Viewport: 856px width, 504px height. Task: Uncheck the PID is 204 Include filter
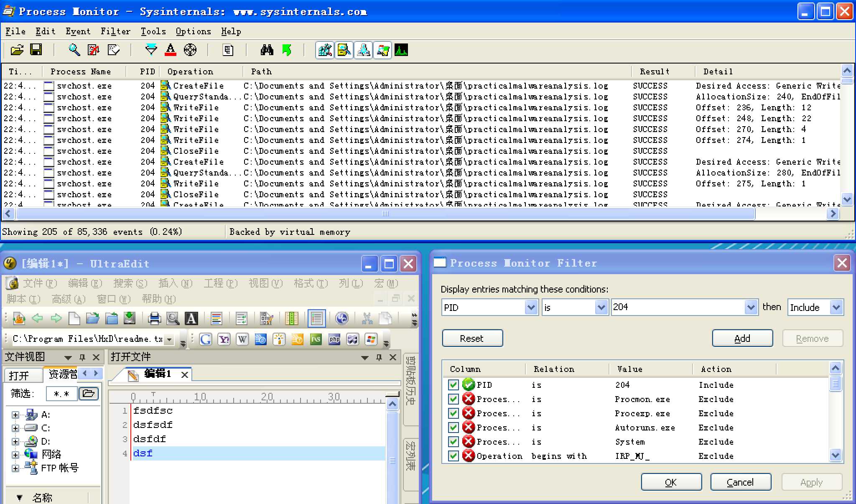pos(453,384)
